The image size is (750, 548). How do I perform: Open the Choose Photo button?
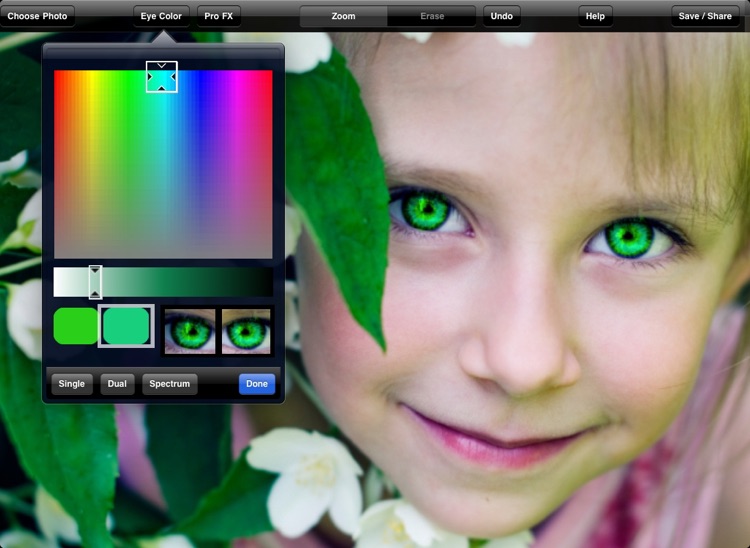tap(37, 16)
